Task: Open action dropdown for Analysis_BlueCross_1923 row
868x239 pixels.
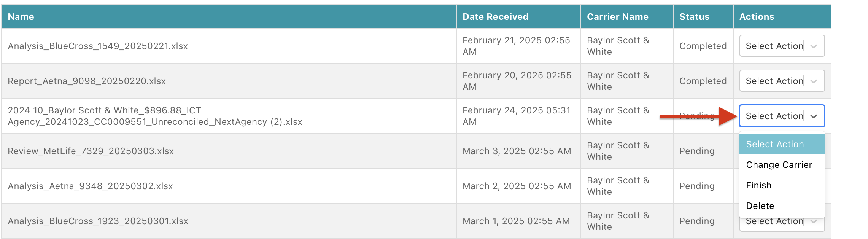Action: [x=782, y=223]
